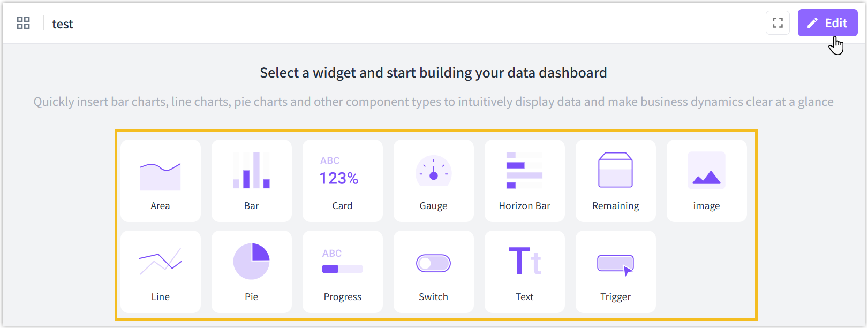
Task: Select the Remaining widget
Action: 615,180
